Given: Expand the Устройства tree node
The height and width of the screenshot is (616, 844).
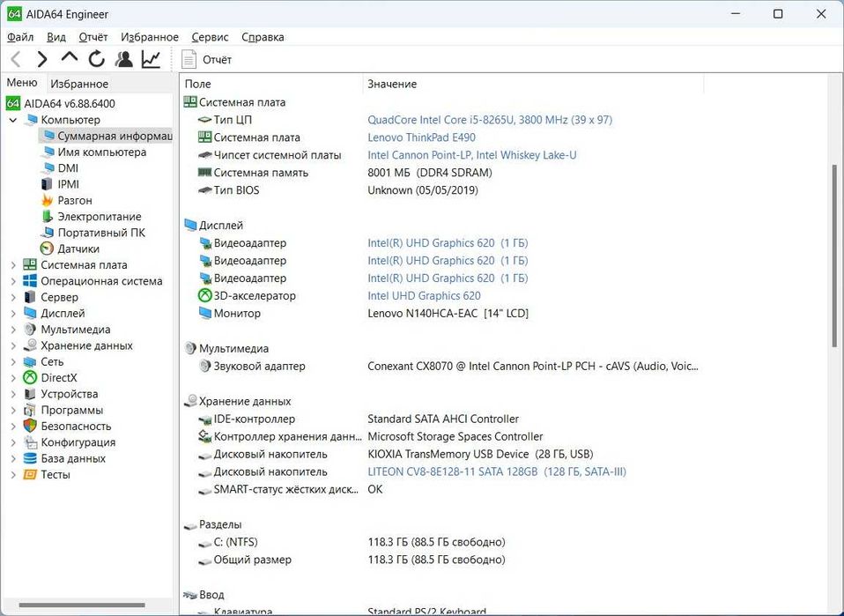Looking at the screenshot, I should [13, 394].
